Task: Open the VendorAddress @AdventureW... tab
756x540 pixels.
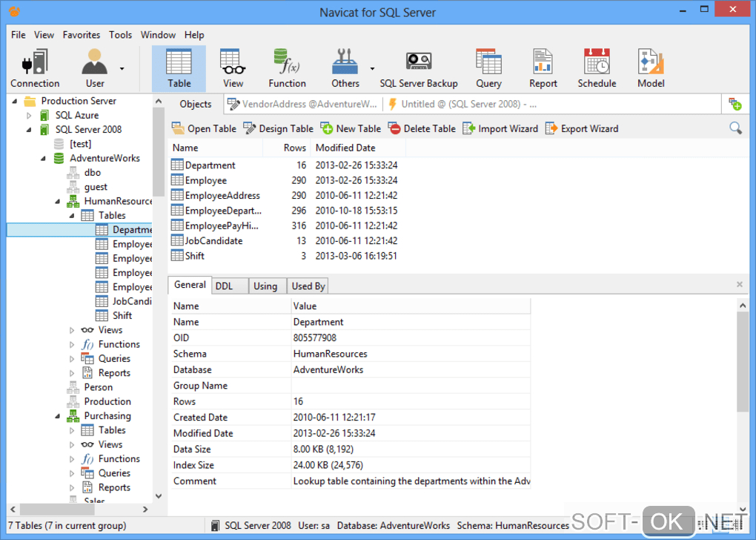Action: tap(303, 105)
